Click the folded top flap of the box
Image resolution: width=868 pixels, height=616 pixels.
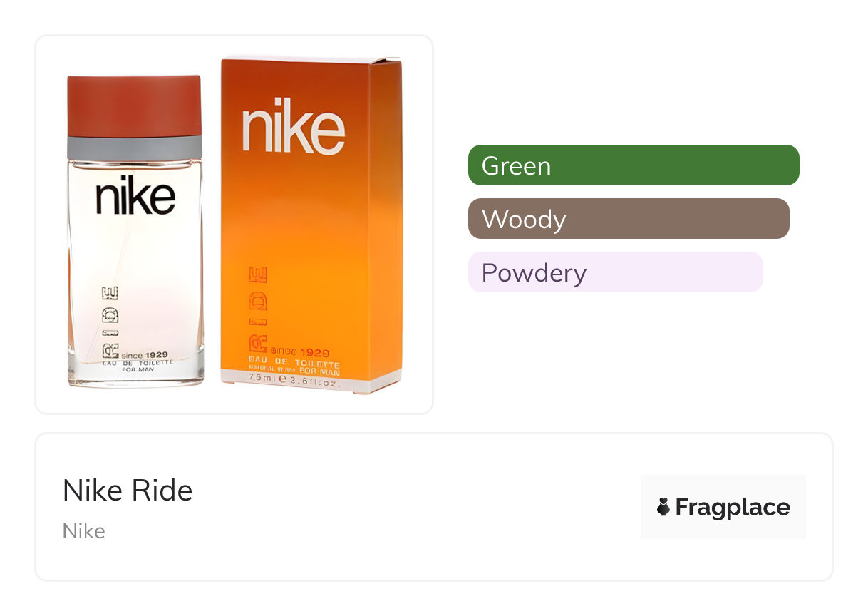pyautogui.click(x=311, y=59)
